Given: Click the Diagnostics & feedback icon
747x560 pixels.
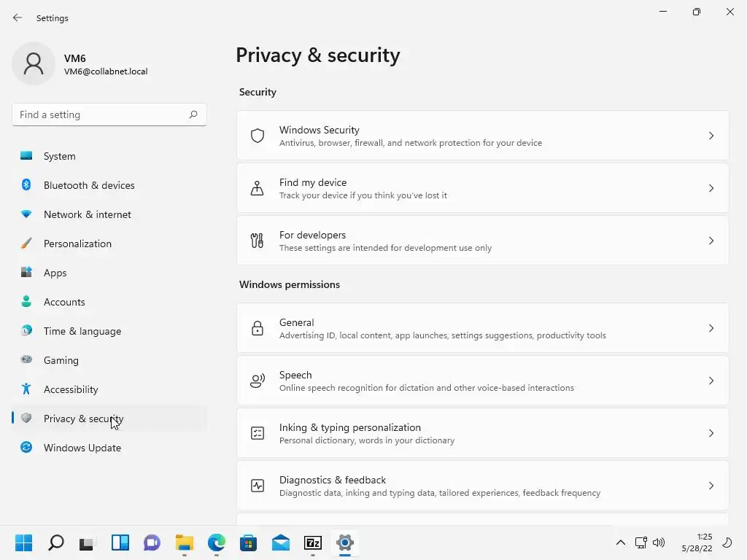Looking at the screenshot, I should [257, 486].
